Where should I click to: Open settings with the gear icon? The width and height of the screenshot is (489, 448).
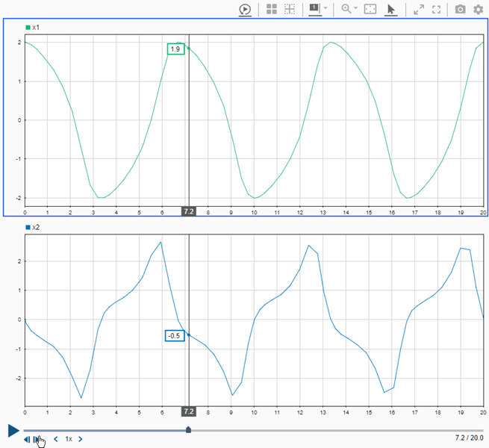click(478, 10)
